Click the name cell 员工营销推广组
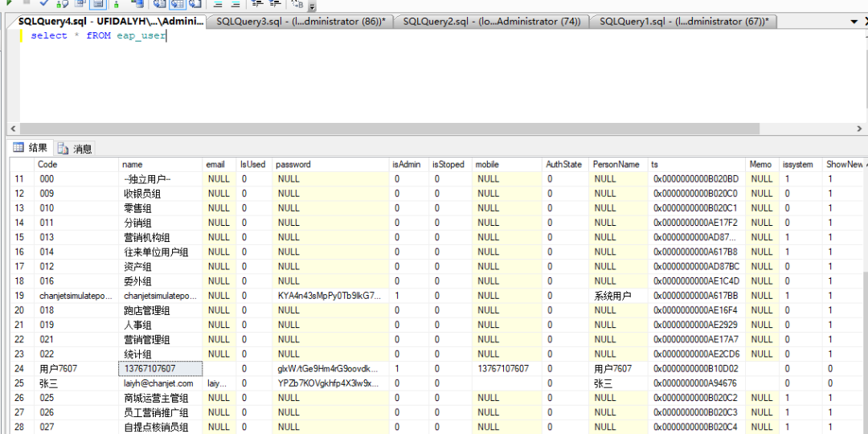This screenshot has width=868, height=434. point(161,412)
